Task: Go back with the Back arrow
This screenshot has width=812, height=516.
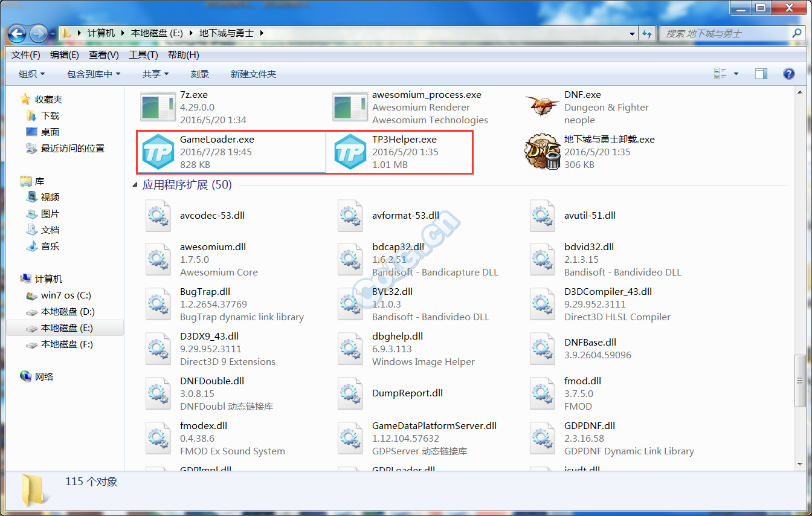Action: [x=18, y=34]
